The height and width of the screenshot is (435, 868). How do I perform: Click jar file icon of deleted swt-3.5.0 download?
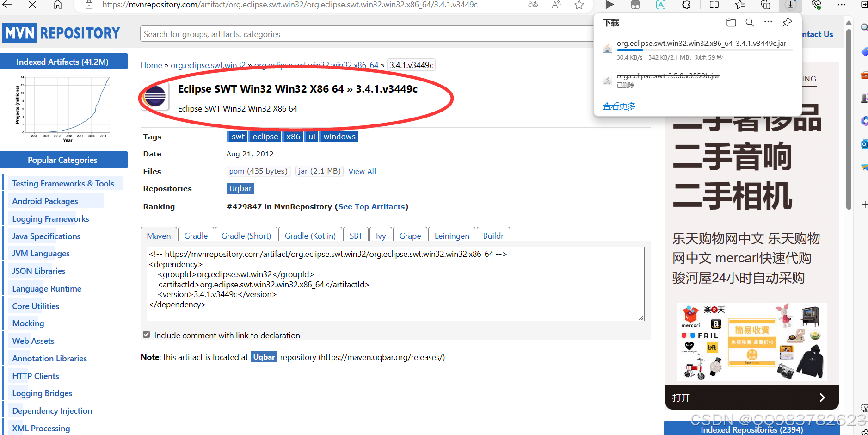(608, 81)
